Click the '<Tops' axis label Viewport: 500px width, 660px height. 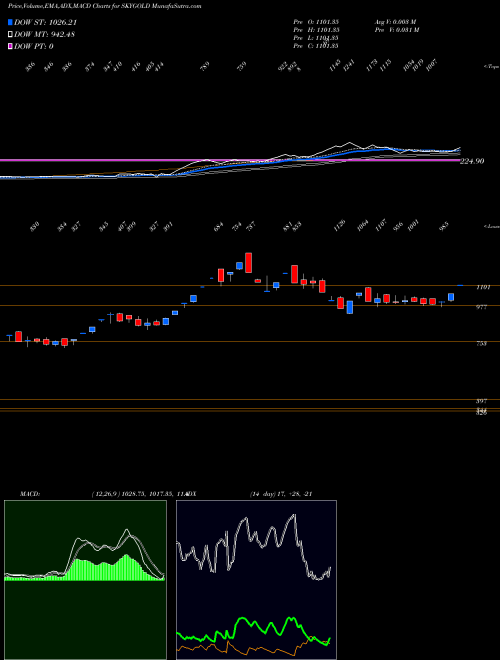[x=492, y=67]
